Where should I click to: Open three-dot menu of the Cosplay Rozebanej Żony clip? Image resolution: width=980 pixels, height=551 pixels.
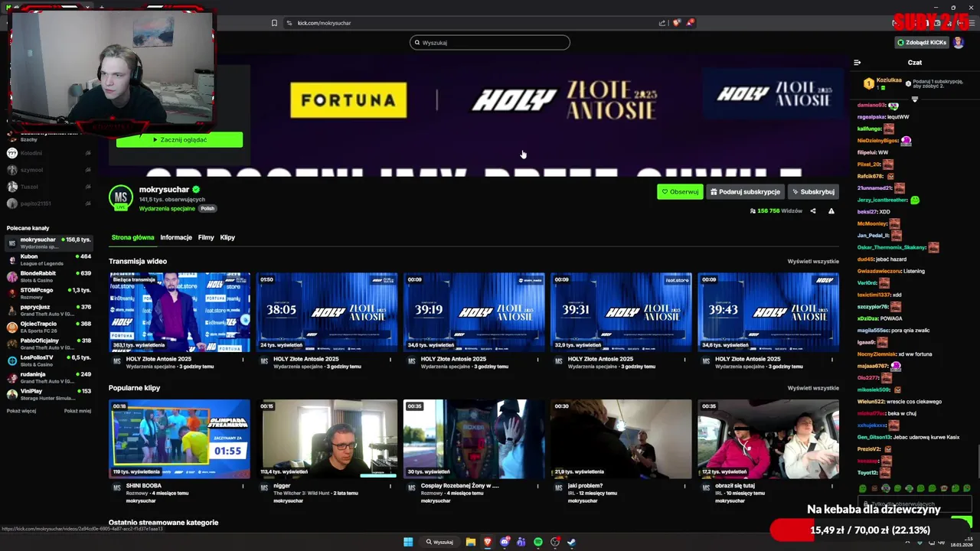tap(537, 486)
